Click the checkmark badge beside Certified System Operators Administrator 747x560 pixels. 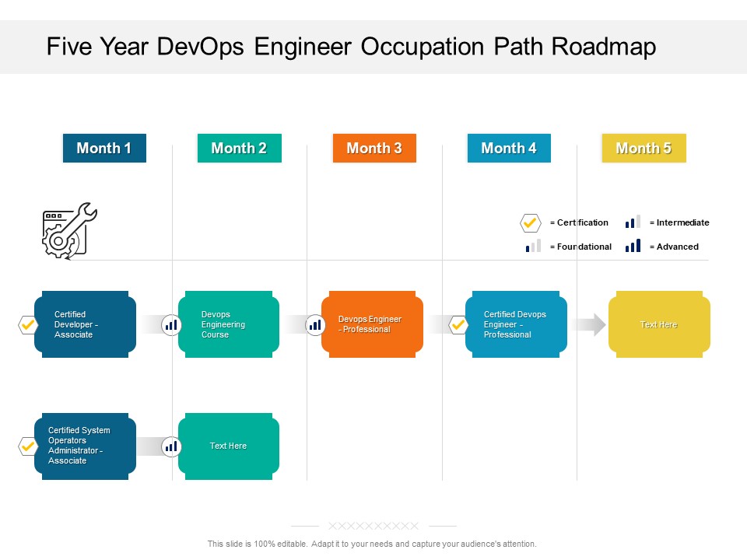tap(28, 446)
